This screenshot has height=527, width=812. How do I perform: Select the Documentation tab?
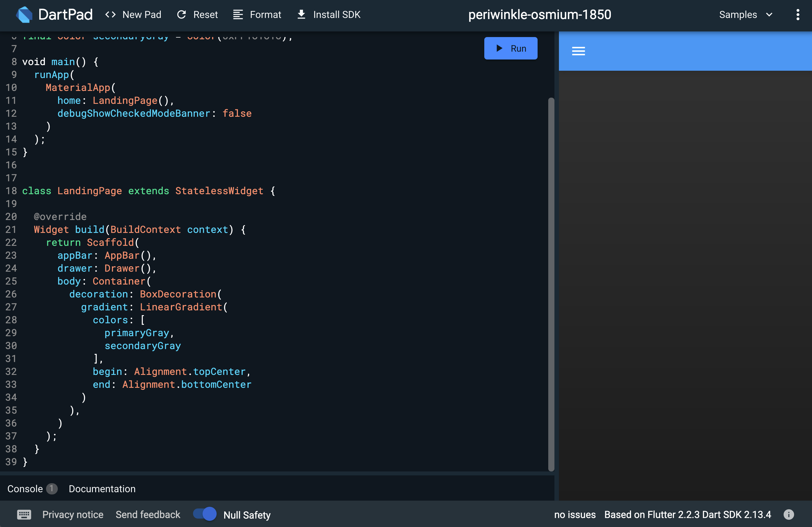point(102,489)
